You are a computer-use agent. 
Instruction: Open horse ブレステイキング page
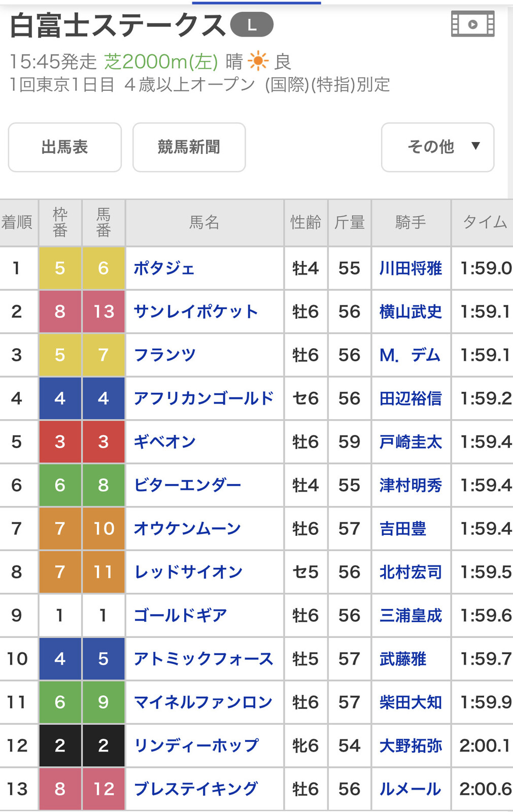click(196, 789)
